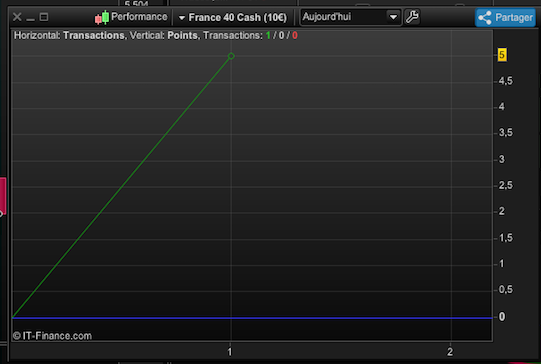Close the Performance window
Viewport: 541px width, 364px height.
click(17, 17)
